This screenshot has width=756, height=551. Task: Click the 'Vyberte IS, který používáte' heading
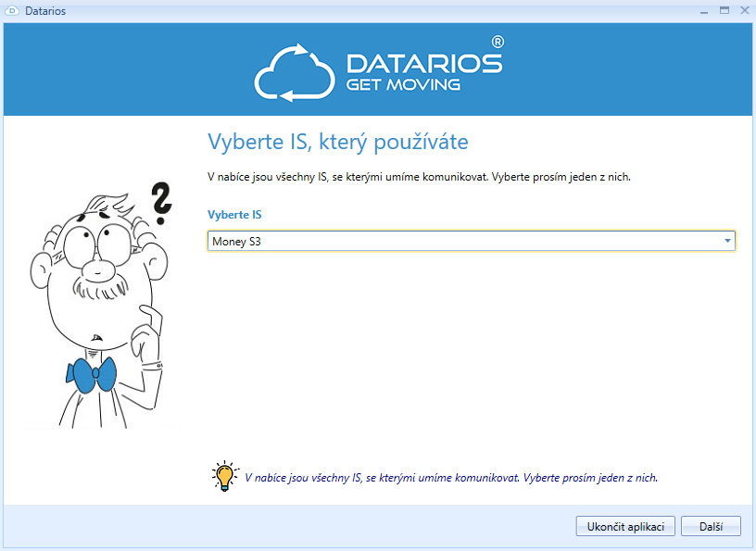(x=337, y=142)
